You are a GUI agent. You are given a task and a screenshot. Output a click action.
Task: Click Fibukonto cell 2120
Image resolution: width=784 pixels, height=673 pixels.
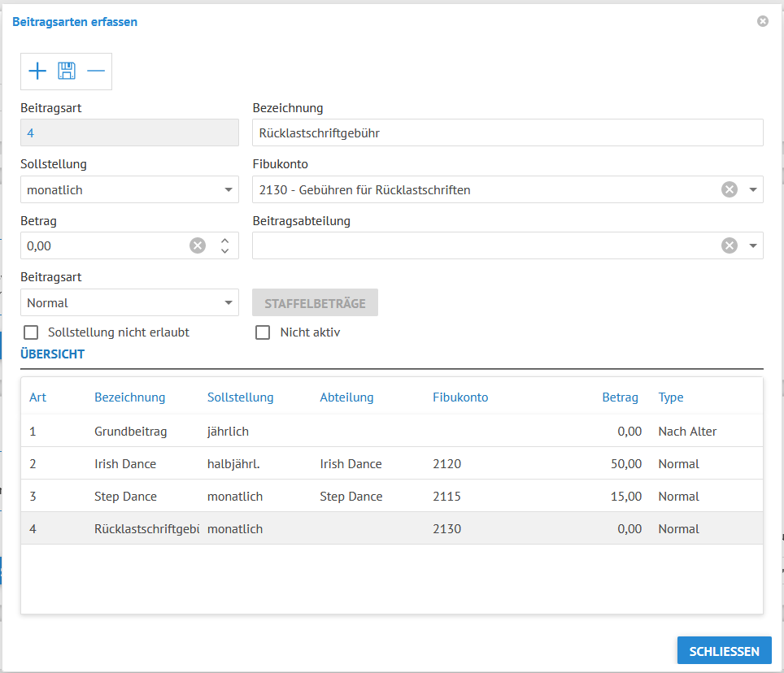pos(446,463)
